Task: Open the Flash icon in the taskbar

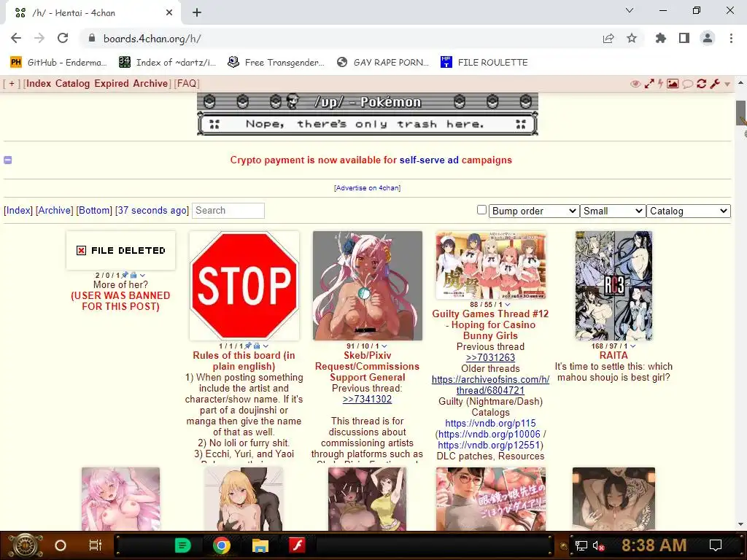Action: tap(298, 545)
